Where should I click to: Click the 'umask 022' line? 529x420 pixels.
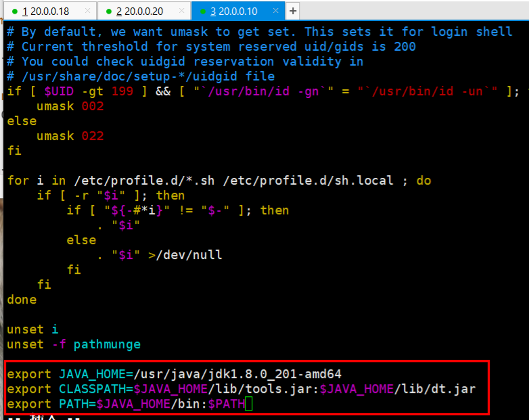(70, 136)
